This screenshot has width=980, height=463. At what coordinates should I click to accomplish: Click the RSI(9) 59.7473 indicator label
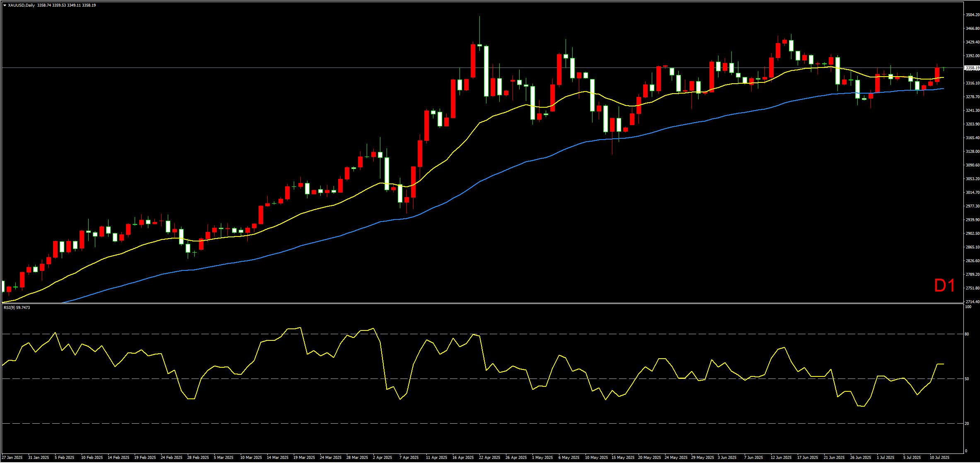pyautogui.click(x=17, y=308)
